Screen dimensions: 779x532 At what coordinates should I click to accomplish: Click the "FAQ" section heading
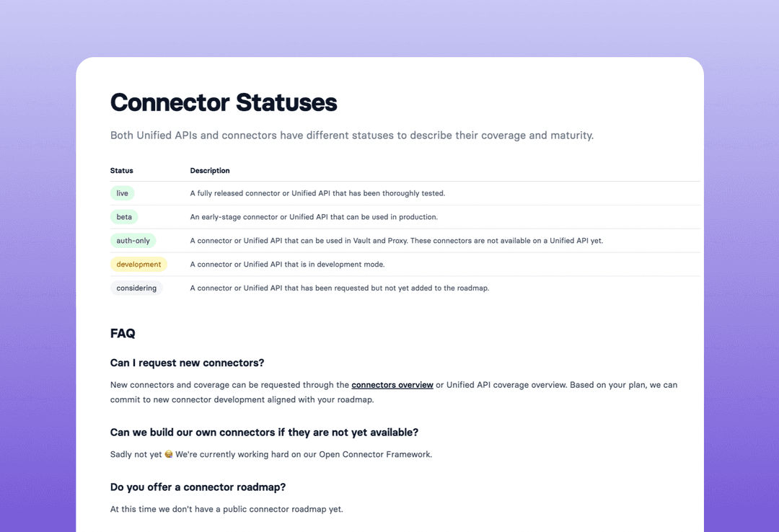[123, 334]
